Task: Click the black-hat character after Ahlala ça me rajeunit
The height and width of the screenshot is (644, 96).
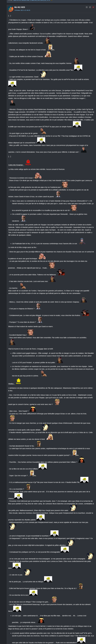Action: pyautogui.click(x=60, y=272)
